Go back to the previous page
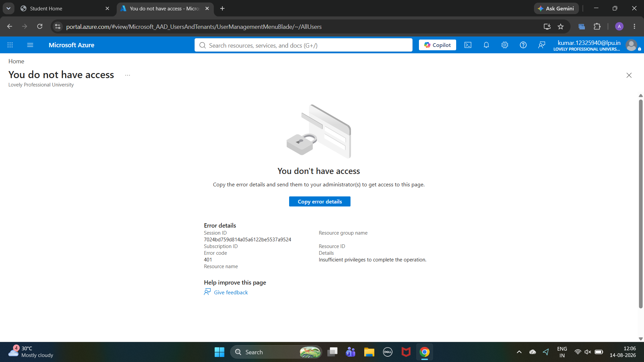The width and height of the screenshot is (644, 362). [9, 26]
